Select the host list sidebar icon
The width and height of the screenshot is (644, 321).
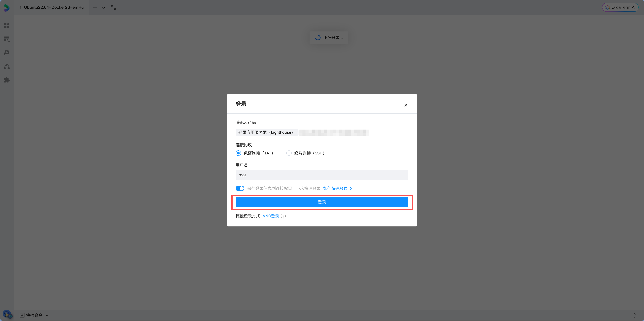tap(7, 39)
